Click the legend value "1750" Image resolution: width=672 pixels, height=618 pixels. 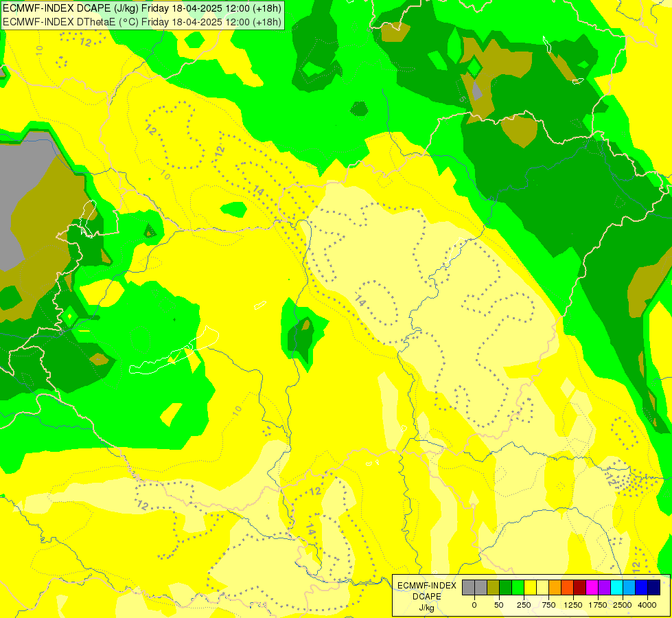coord(598,605)
